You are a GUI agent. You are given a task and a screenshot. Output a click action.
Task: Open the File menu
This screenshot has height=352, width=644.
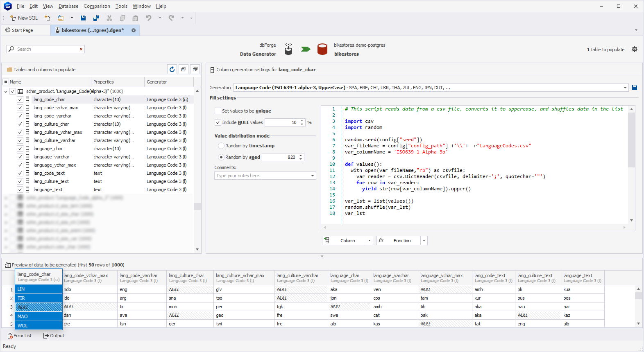point(20,6)
